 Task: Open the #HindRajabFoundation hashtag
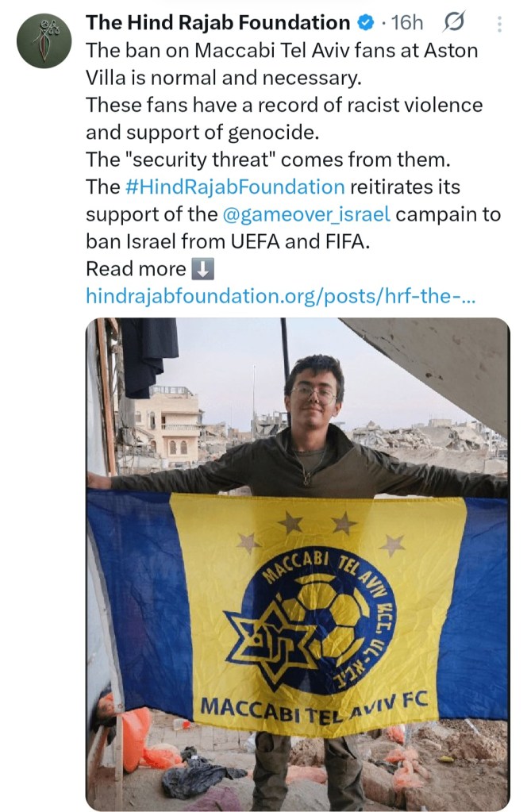tap(234, 187)
